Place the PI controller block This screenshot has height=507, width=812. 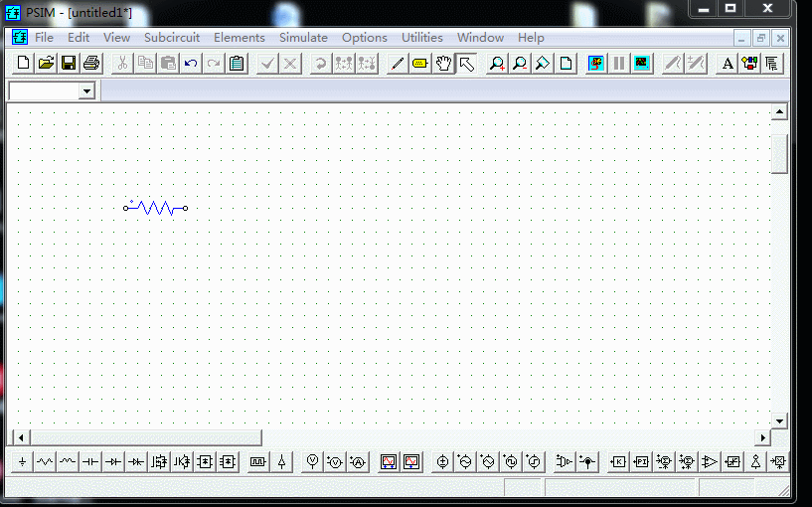click(x=641, y=461)
